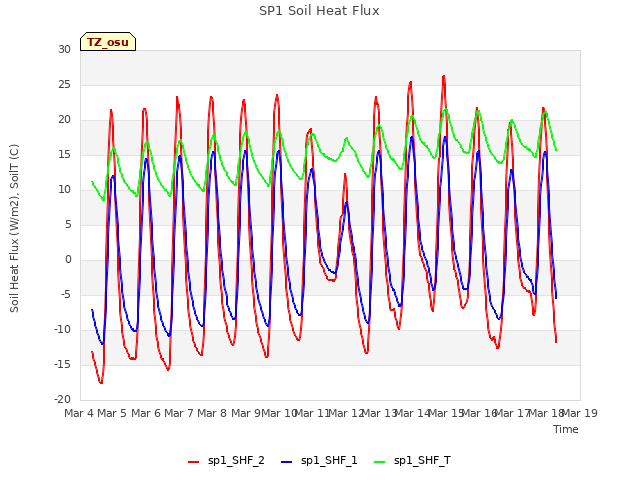Select the sp1_SHF_1 legend label
Viewport: 640px width, 480px height.
click(x=329, y=461)
